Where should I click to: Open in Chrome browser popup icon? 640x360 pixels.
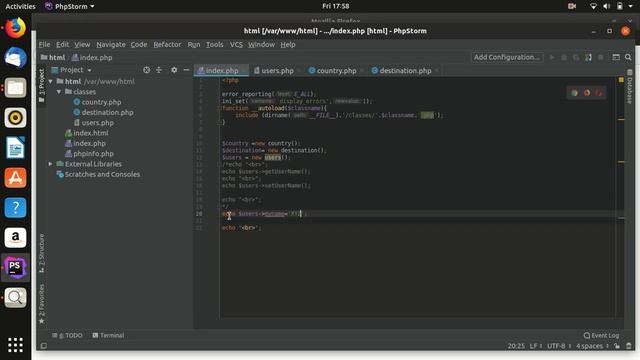click(575, 93)
